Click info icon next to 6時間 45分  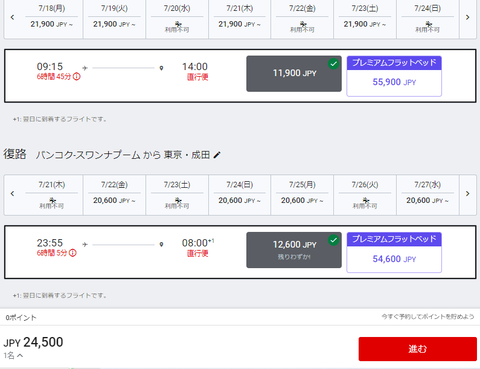coord(77,77)
